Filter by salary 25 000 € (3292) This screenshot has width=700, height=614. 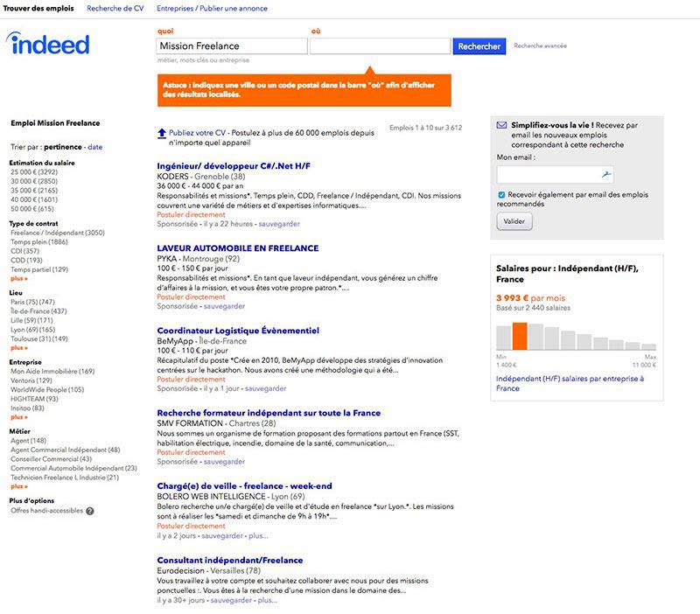pyautogui.click(x=34, y=172)
